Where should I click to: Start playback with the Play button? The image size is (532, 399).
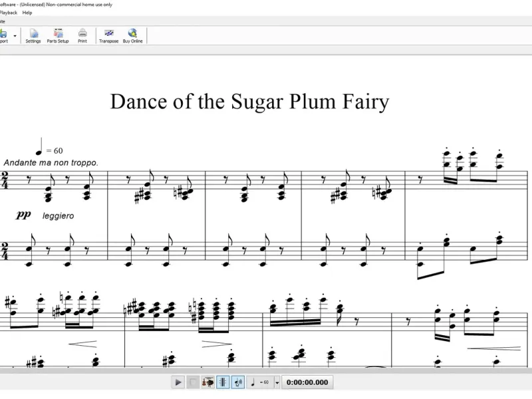click(x=178, y=382)
